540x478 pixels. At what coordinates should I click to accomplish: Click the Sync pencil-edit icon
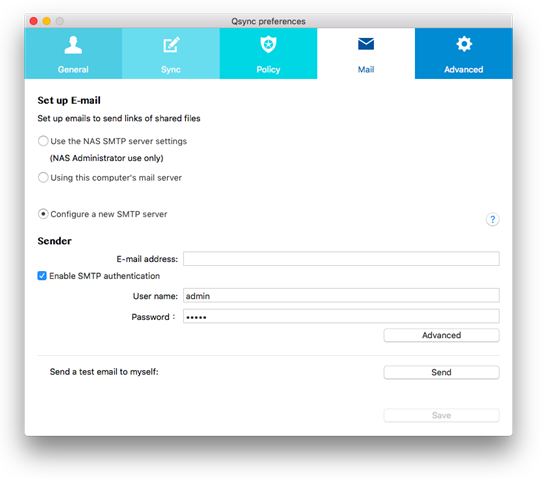pyautogui.click(x=171, y=44)
